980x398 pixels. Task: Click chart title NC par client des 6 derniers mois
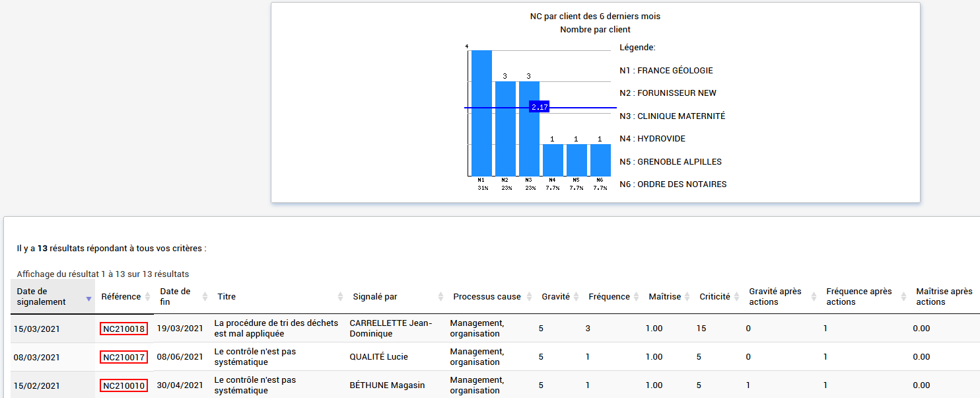tap(595, 16)
